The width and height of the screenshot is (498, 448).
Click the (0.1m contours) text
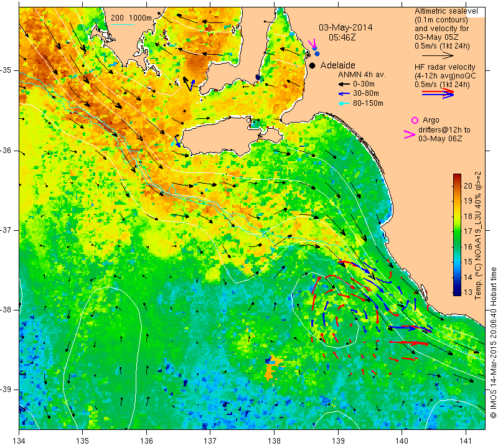point(441,20)
